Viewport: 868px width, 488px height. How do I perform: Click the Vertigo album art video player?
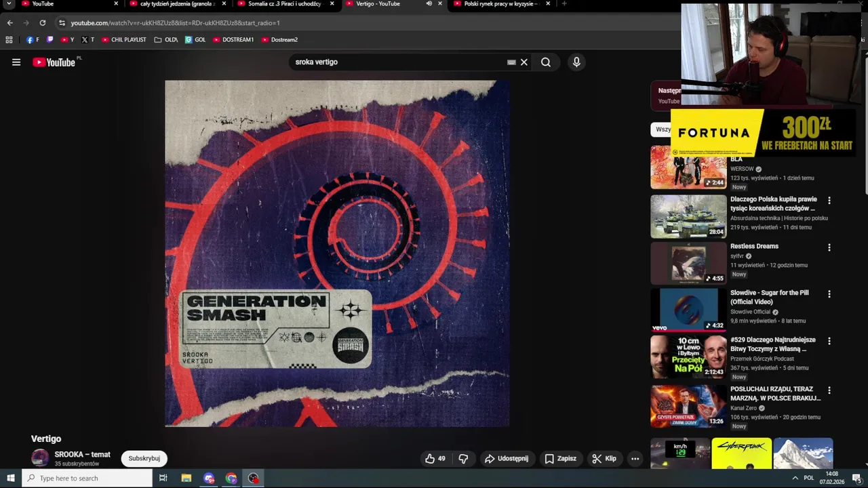[x=337, y=253]
